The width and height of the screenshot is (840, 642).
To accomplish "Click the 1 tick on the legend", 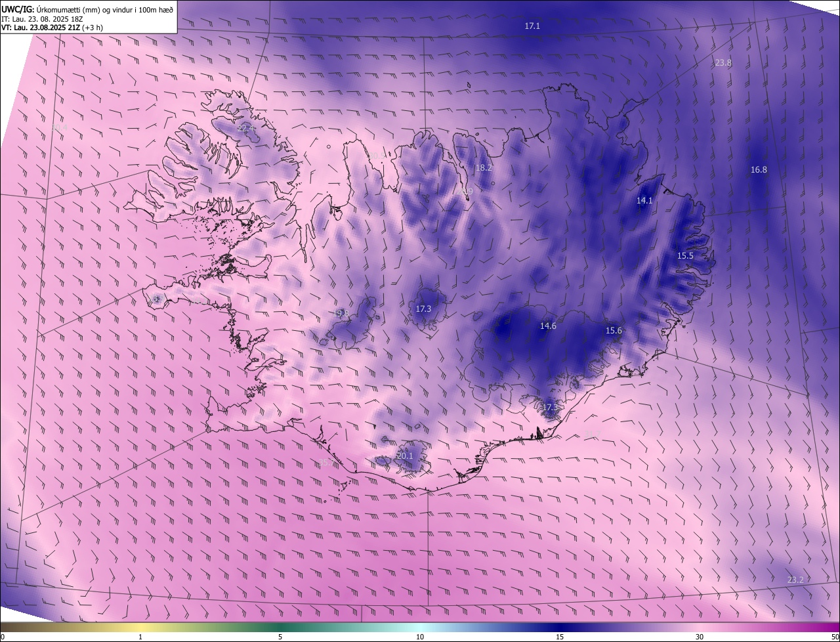I will [x=140, y=637].
